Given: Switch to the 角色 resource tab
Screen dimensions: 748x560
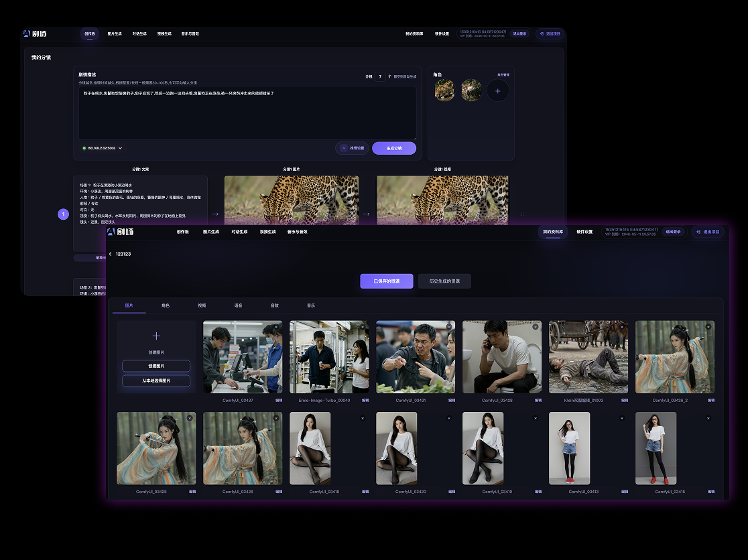Looking at the screenshot, I should [x=166, y=305].
